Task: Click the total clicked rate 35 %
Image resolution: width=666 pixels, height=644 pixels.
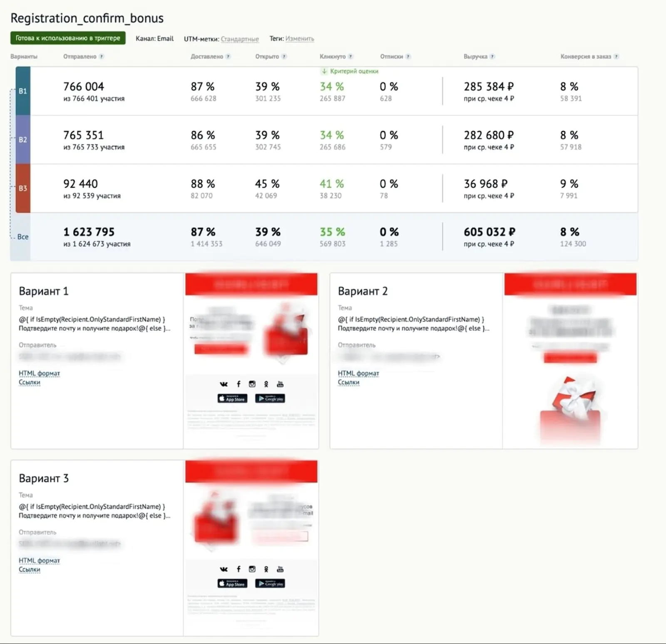Action: 332,232
